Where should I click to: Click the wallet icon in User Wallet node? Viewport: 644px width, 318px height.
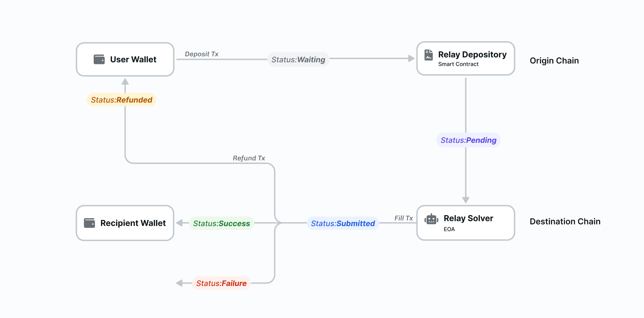[99, 59]
